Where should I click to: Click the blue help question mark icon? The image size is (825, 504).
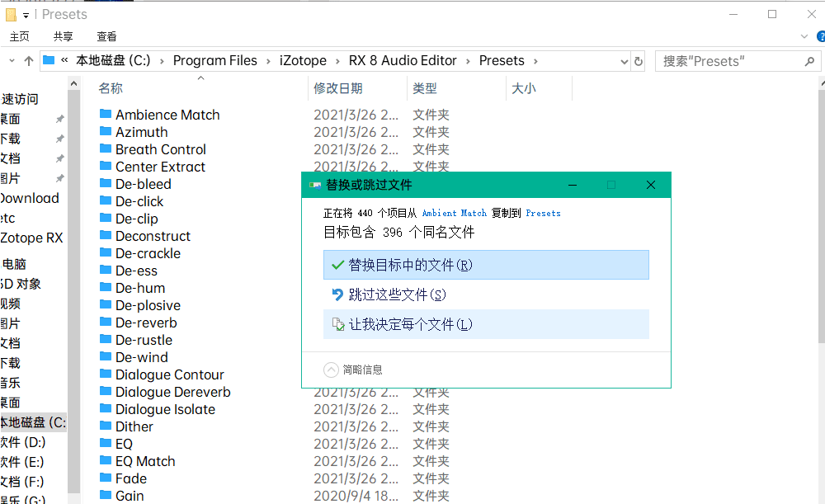[820, 36]
